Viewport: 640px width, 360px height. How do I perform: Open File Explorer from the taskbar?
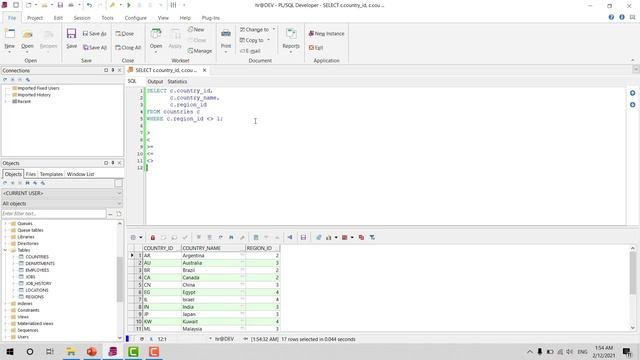pyautogui.click(x=71, y=351)
